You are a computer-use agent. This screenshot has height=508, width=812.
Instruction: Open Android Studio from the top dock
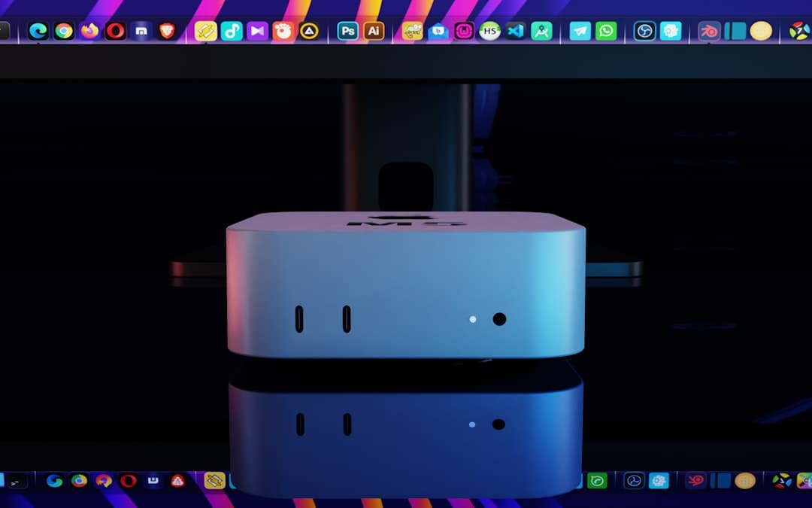(x=541, y=31)
